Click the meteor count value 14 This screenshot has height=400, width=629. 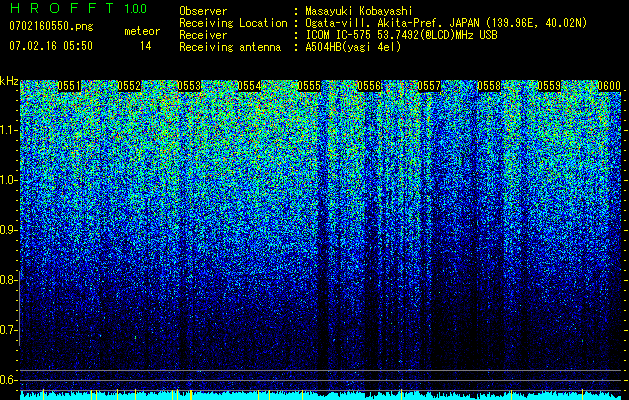pyautogui.click(x=146, y=46)
